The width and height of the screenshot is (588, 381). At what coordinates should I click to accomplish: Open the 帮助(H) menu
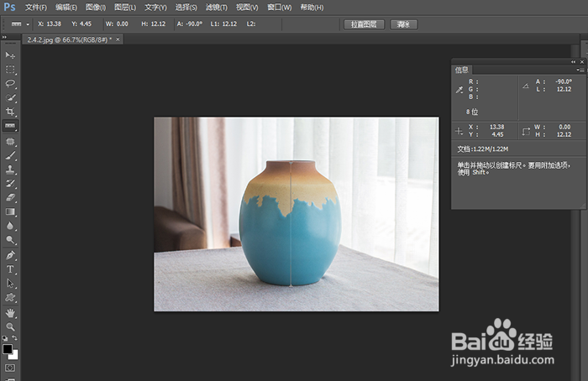[x=312, y=7]
